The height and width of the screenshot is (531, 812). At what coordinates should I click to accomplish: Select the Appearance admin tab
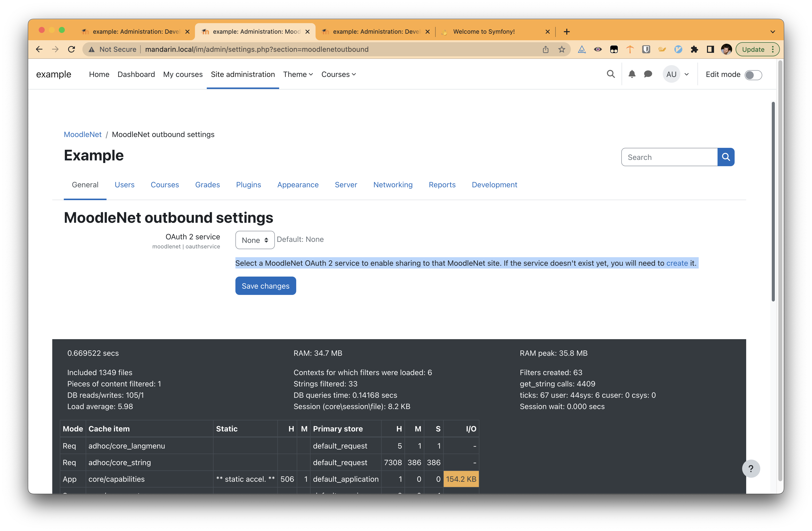(298, 185)
